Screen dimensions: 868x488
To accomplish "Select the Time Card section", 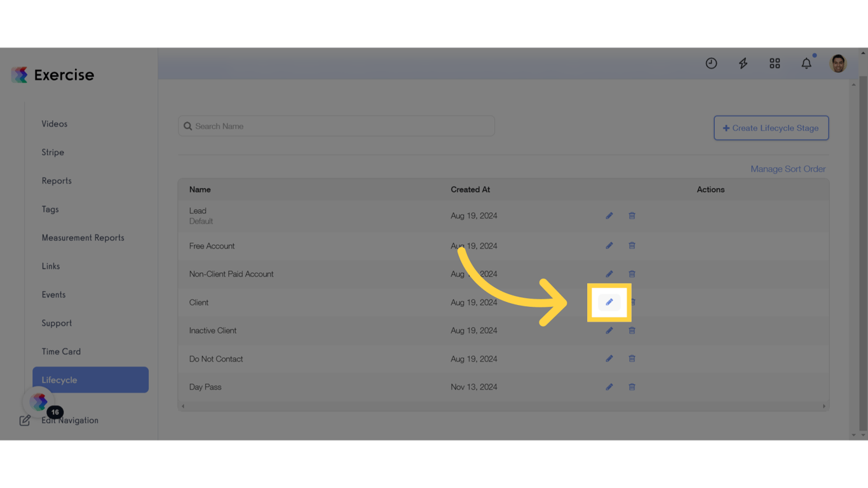I will [61, 351].
